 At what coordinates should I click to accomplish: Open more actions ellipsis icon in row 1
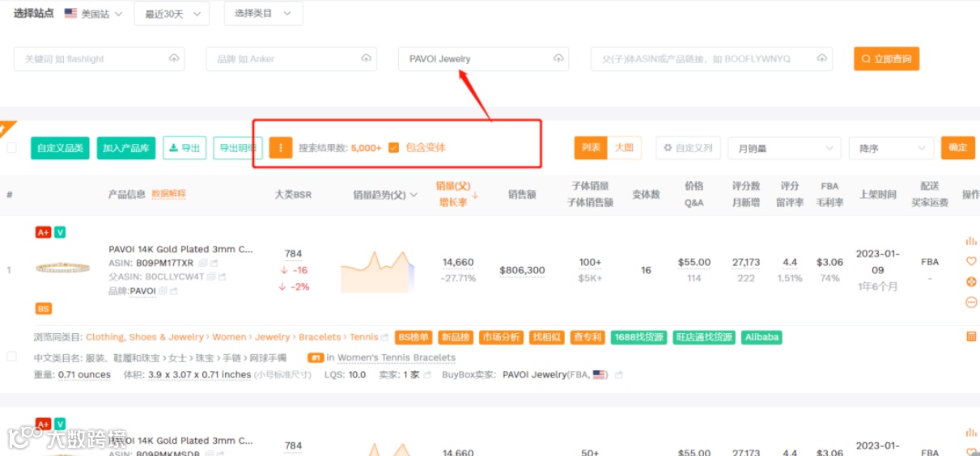971,302
